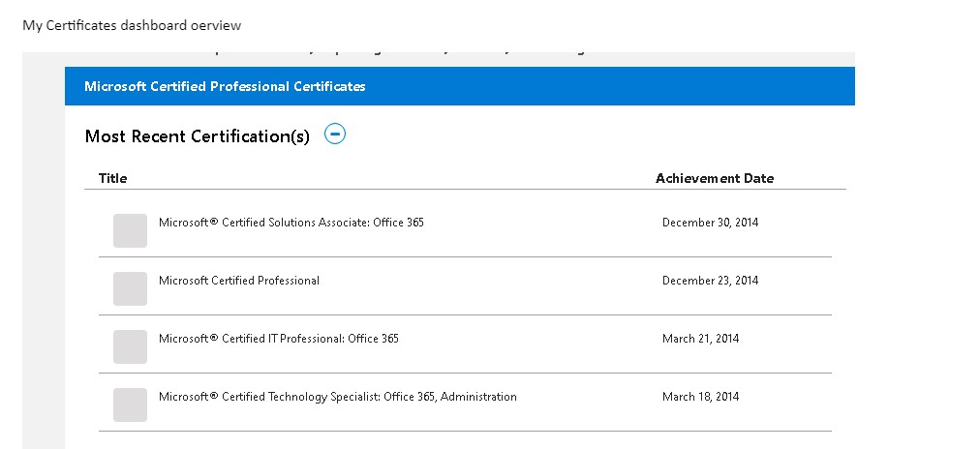Image resolution: width=980 pixels, height=449 pixels.
Task: Click the March 21, 2014 achievement date
Action: click(x=700, y=339)
